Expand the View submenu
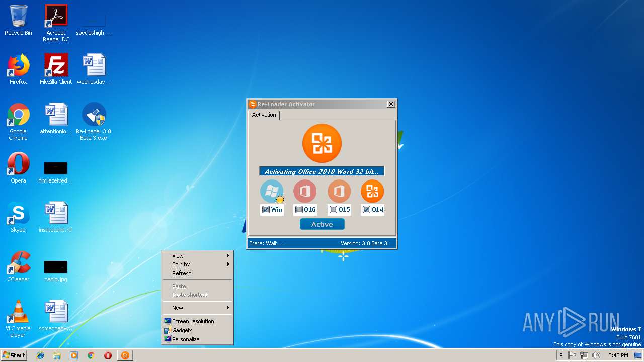The height and width of the screenshot is (362, 644). [x=197, y=256]
